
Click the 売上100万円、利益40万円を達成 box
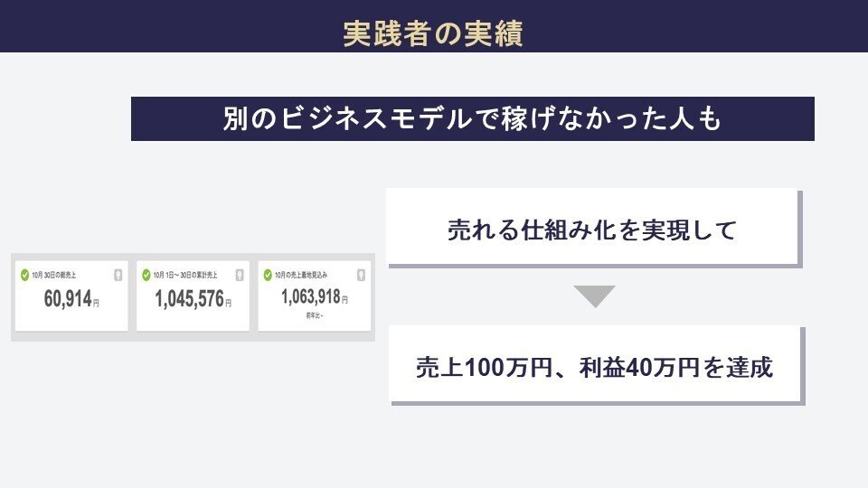coord(594,367)
